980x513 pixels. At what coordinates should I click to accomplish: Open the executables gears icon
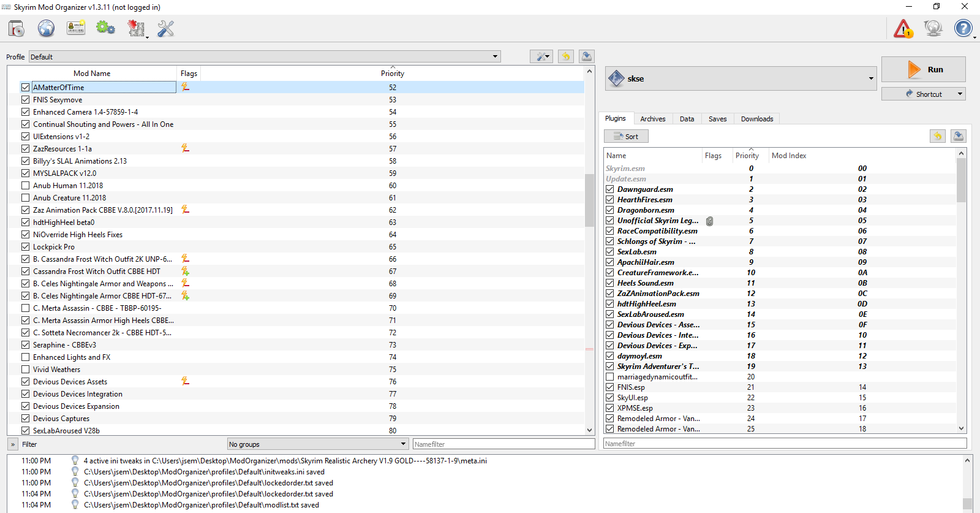pos(105,28)
